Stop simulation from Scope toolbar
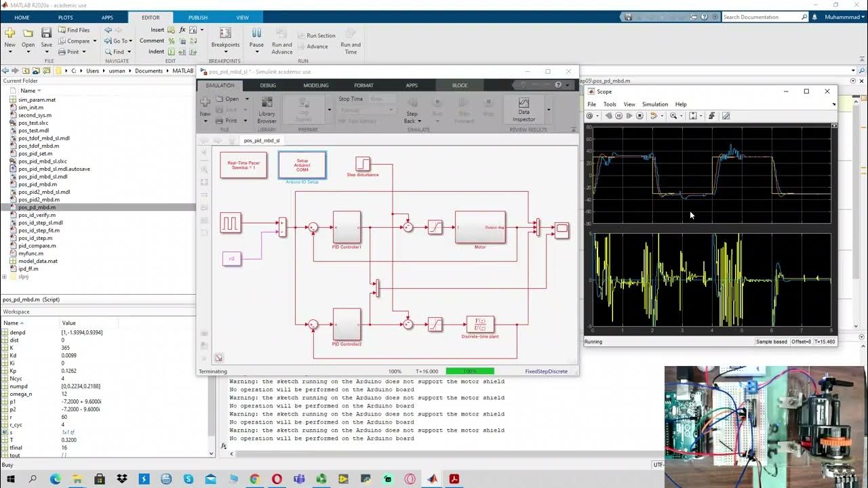This screenshot has width=868, height=488. point(639,116)
